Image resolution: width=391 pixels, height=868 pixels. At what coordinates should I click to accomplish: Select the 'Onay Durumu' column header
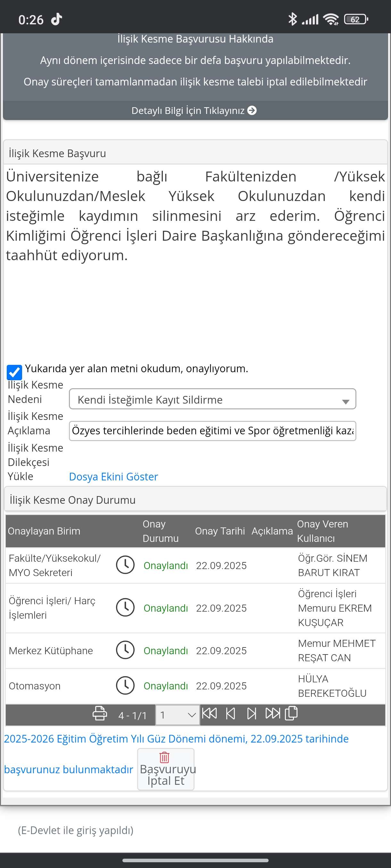click(161, 531)
